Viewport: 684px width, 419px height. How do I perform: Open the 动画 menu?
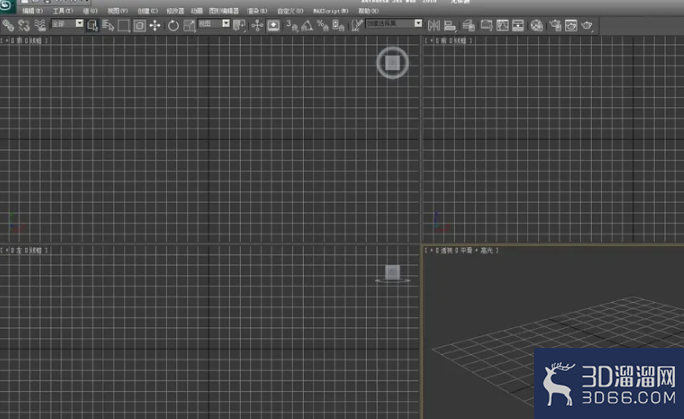click(196, 10)
